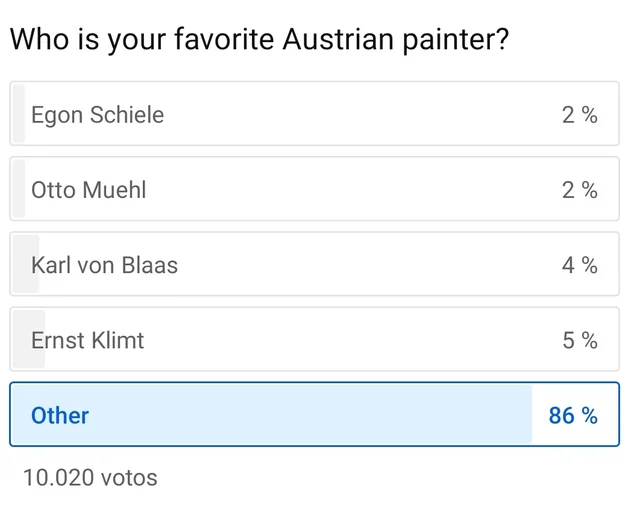Screen dimensions: 640x521
Task: Click the gray result bar in Karl von Blaas row
Action: (25, 265)
